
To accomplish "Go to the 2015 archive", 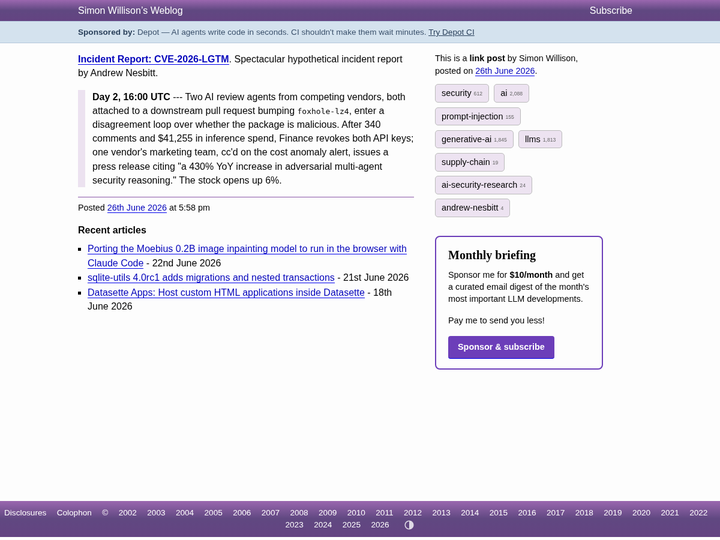I will click(x=498, y=513).
